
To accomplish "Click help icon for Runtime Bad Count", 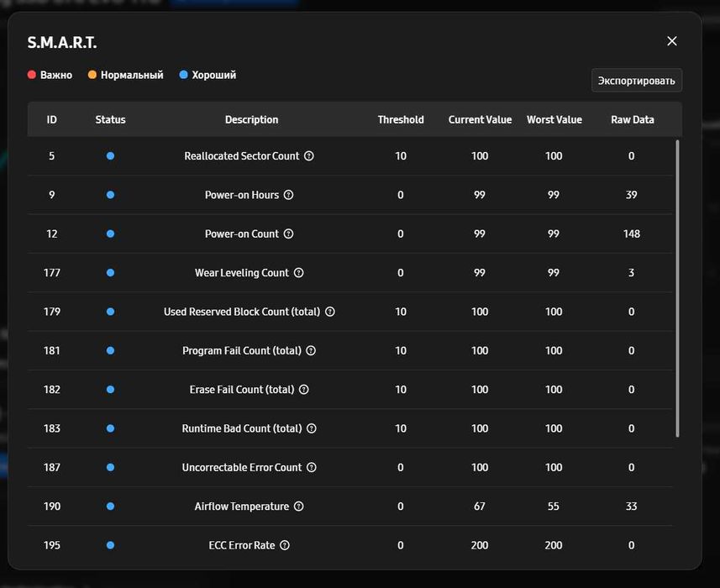I will (312, 428).
